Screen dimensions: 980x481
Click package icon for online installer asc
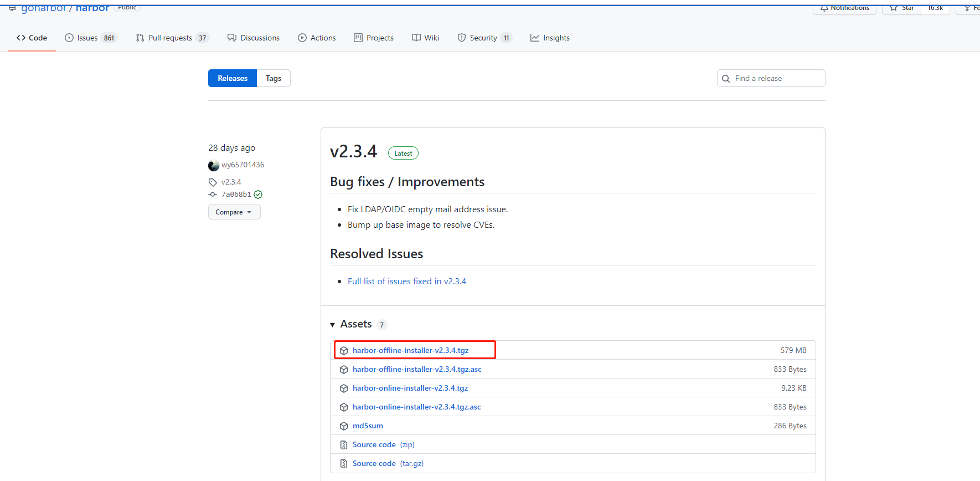tap(344, 407)
